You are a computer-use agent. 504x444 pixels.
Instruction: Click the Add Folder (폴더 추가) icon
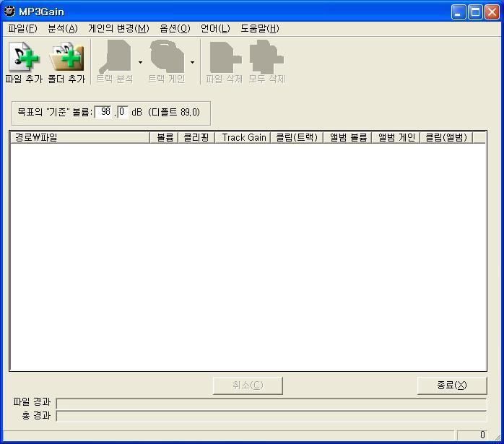pyautogui.click(x=67, y=57)
